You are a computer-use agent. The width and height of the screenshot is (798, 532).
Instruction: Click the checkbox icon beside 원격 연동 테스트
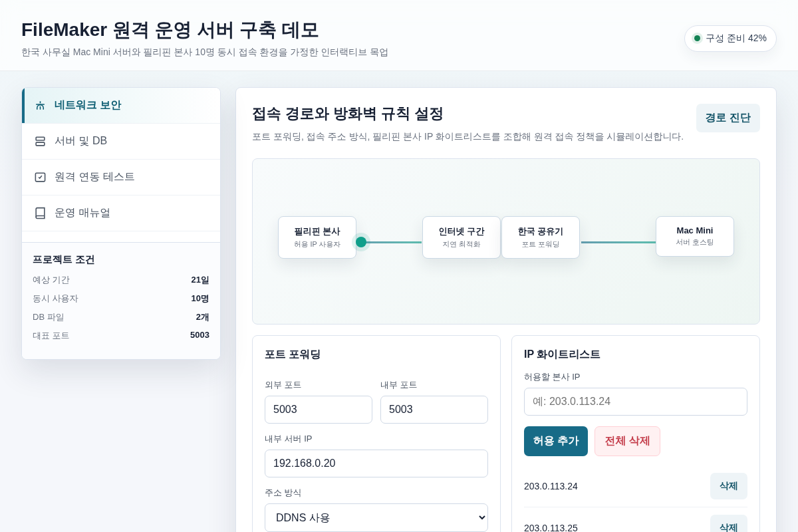click(40, 178)
